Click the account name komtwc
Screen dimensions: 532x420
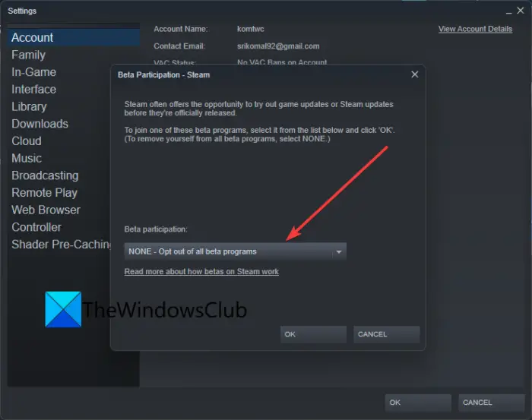click(x=250, y=29)
